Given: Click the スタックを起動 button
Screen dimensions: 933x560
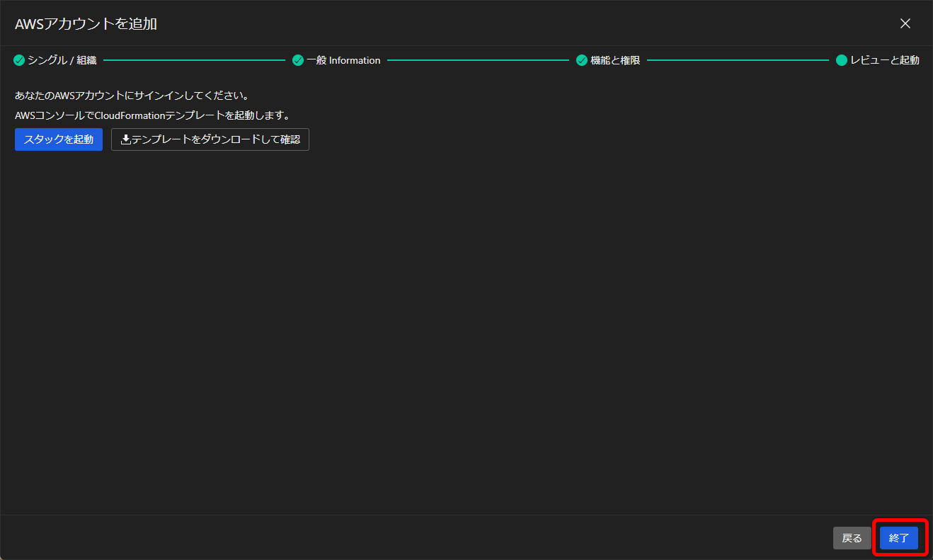Looking at the screenshot, I should pyautogui.click(x=59, y=139).
